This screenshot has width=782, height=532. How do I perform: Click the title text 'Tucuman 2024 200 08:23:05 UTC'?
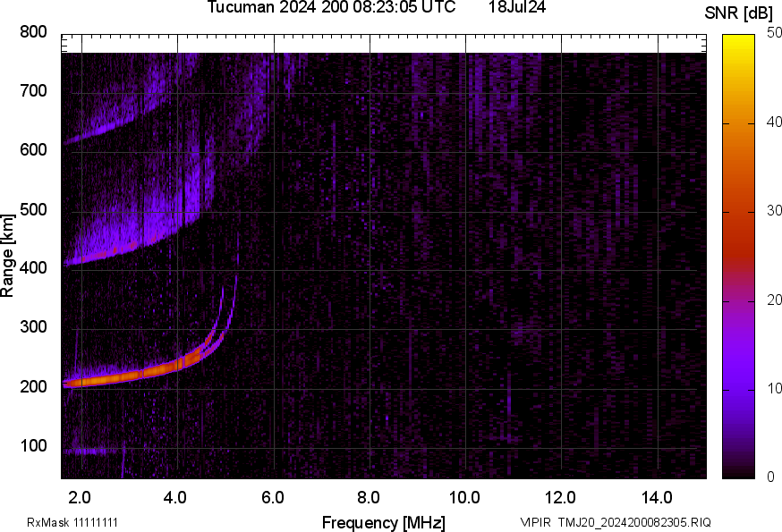(x=331, y=7)
